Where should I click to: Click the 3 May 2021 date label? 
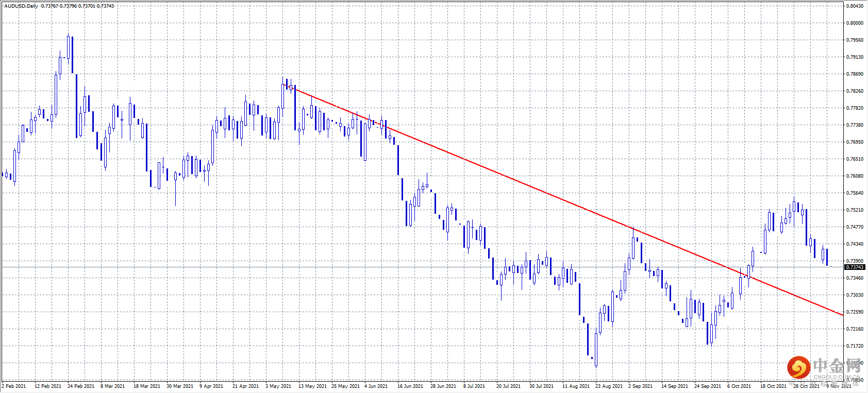coord(278,386)
